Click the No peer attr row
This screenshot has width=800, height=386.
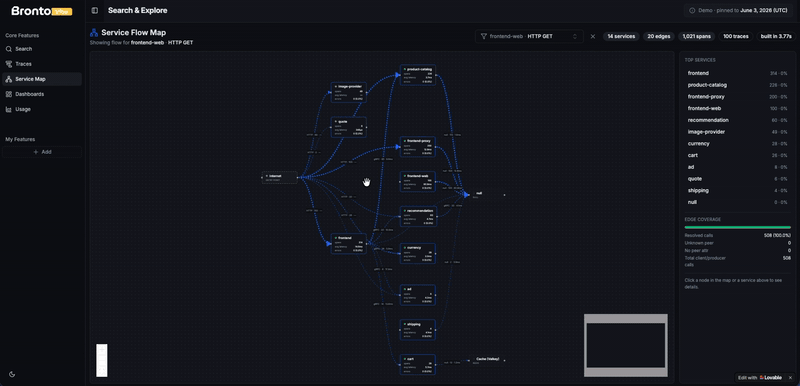pyautogui.click(x=737, y=250)
